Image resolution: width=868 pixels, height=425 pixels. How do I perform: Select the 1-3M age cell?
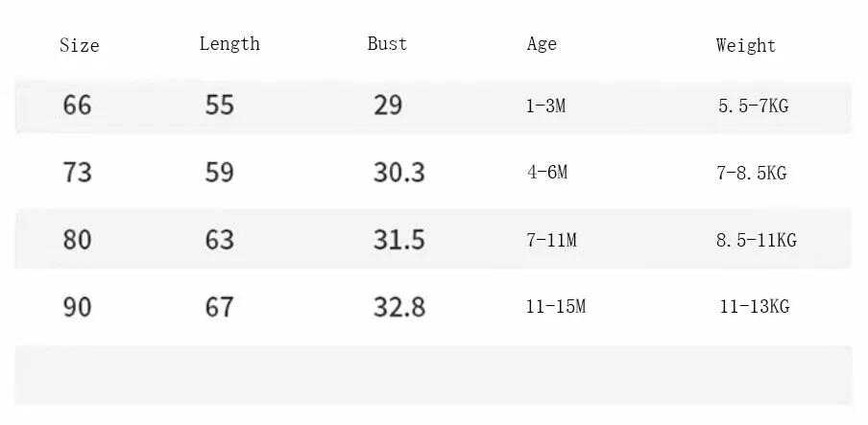[545, 106]
